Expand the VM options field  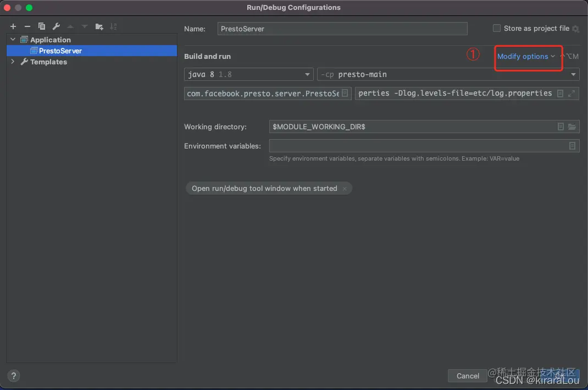click(572, 93)
